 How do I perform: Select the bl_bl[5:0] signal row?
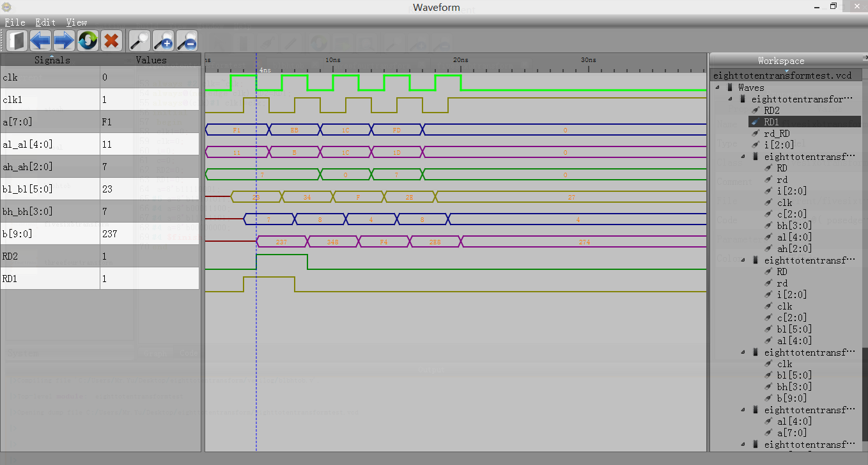[x=100, y=189]
